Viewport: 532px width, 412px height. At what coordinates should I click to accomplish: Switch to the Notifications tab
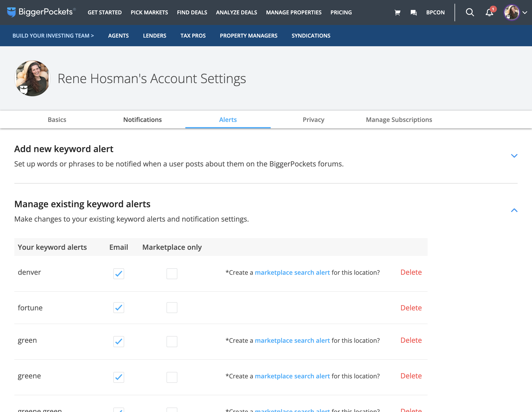point(143,120)
